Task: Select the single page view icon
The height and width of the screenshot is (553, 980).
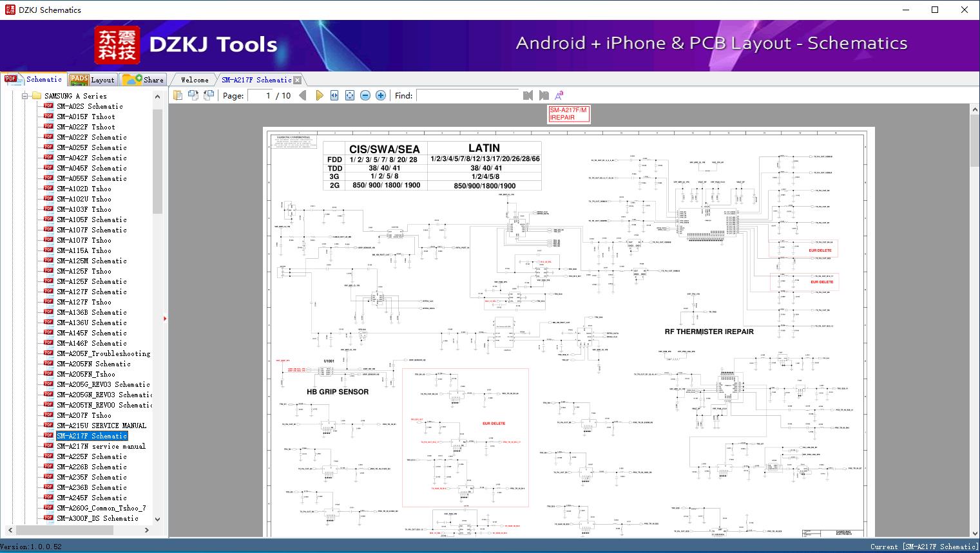Action: (x=177, y=95)
